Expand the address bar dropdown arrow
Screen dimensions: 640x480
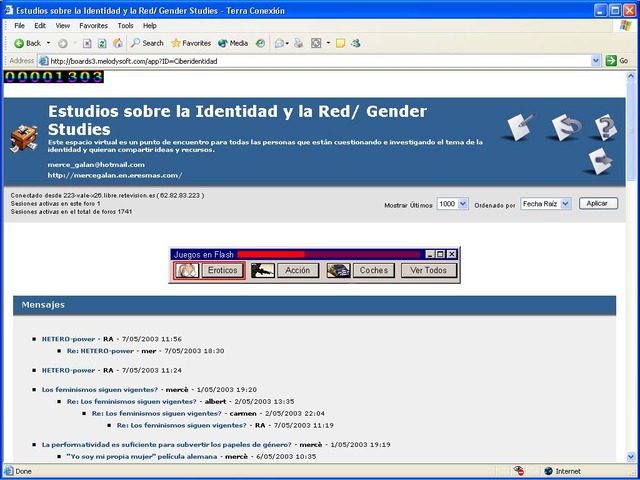[x=596, y=61]
